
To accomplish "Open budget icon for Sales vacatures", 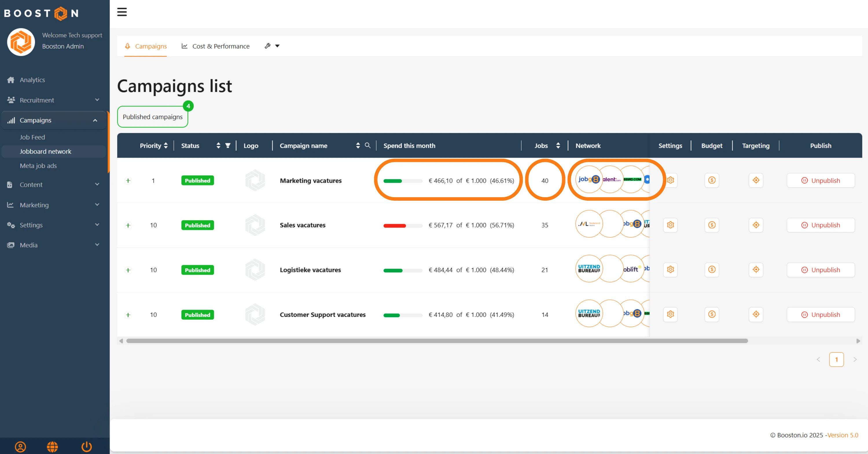I will point(712,225).
